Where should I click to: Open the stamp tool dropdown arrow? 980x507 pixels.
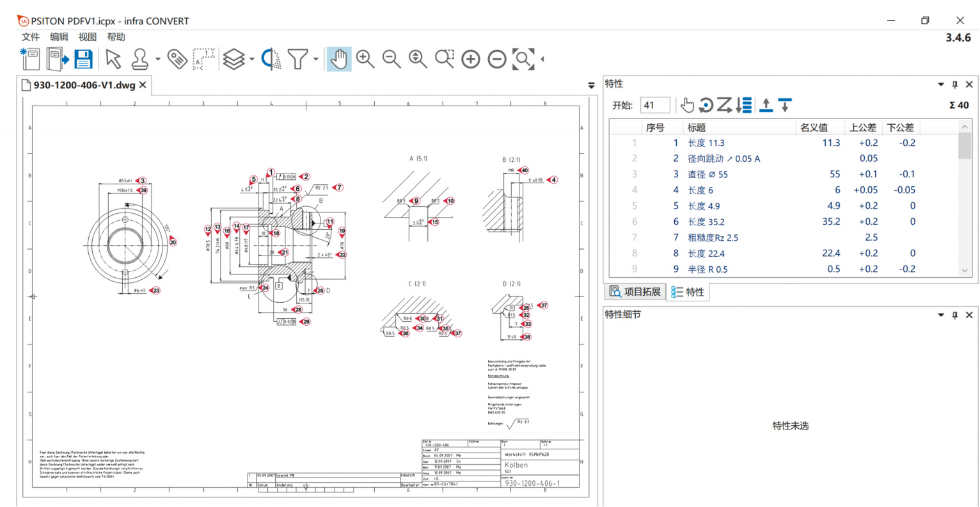tap(157, 60)
